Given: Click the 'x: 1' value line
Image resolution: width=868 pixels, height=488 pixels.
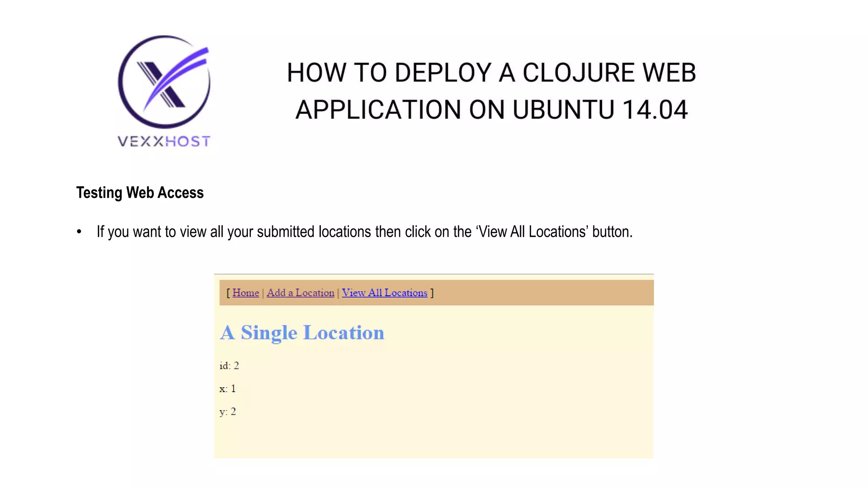Looking at the screenshot, I should tap(228, 388).
